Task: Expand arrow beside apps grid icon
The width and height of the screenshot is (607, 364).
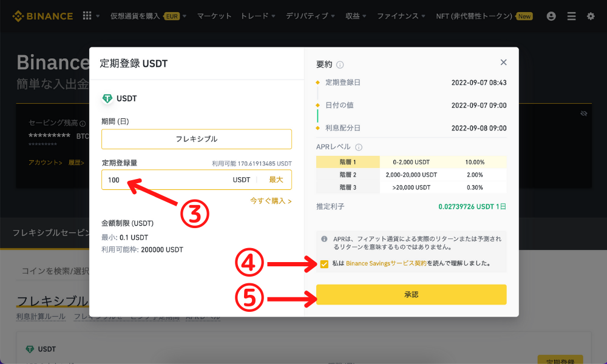Action: pyautogui.click(x=98, y=16)
